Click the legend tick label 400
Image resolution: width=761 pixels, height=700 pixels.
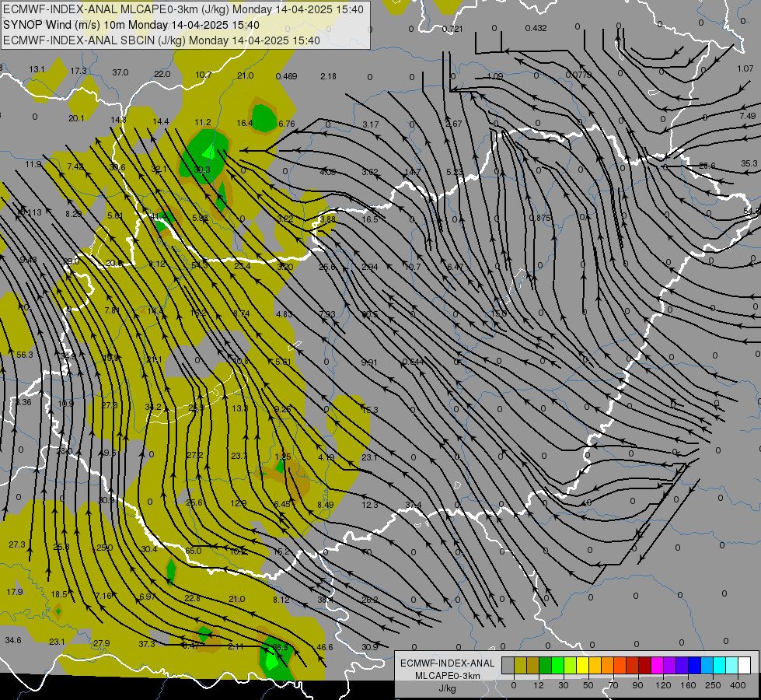[738, 685]
